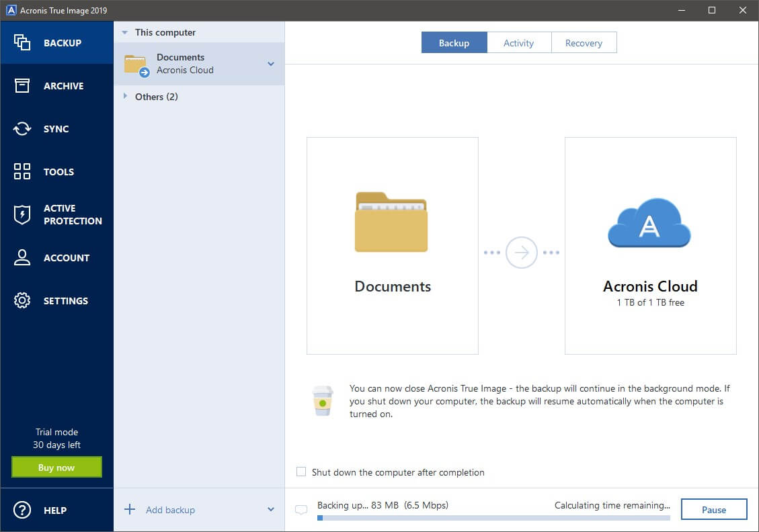Select the ACCOUNT sidebar label
This screenshot has height=532, width=759.
point(67,258)
